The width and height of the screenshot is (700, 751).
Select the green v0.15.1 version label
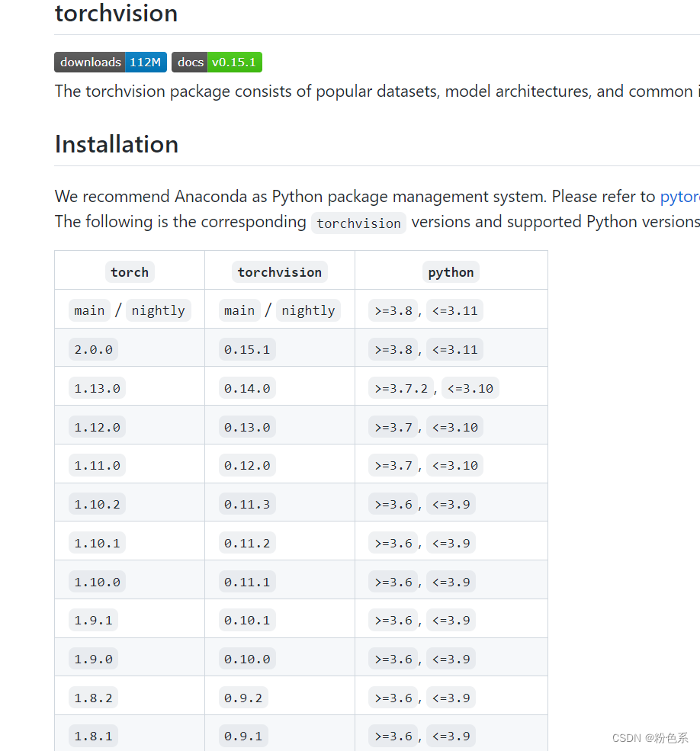(x=234, y=62)
